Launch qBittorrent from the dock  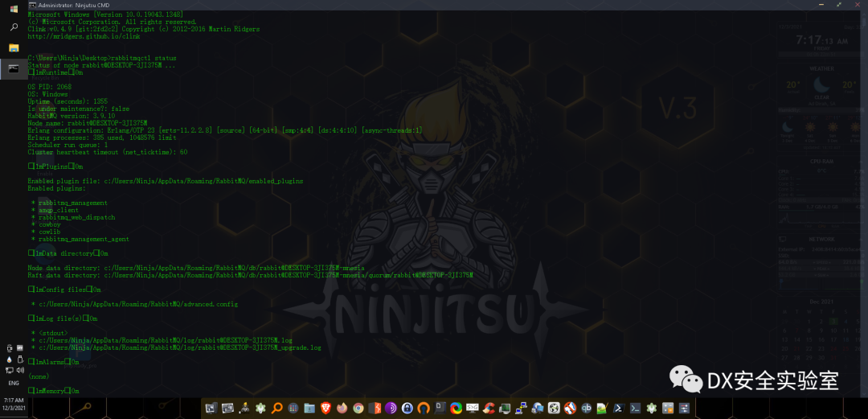pos(586,409)
